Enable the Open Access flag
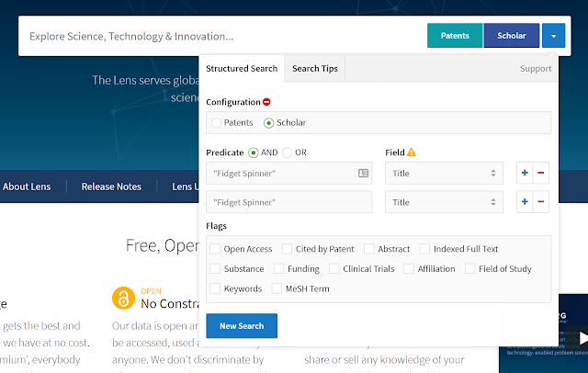 [215, 249]
